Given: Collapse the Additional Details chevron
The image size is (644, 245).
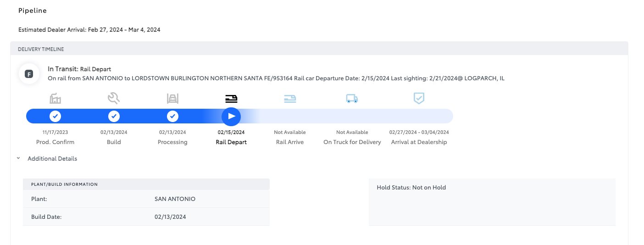Looking at the screenshot, I should click(18, 158).
